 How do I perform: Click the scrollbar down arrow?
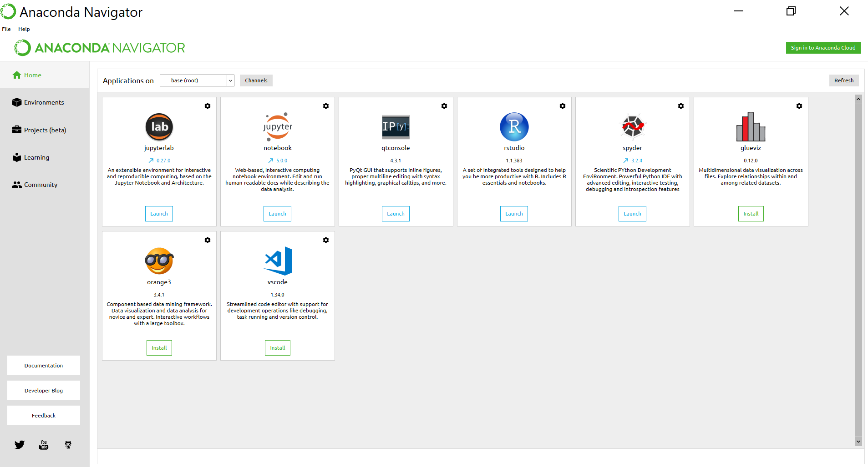(x=858, y=442)
